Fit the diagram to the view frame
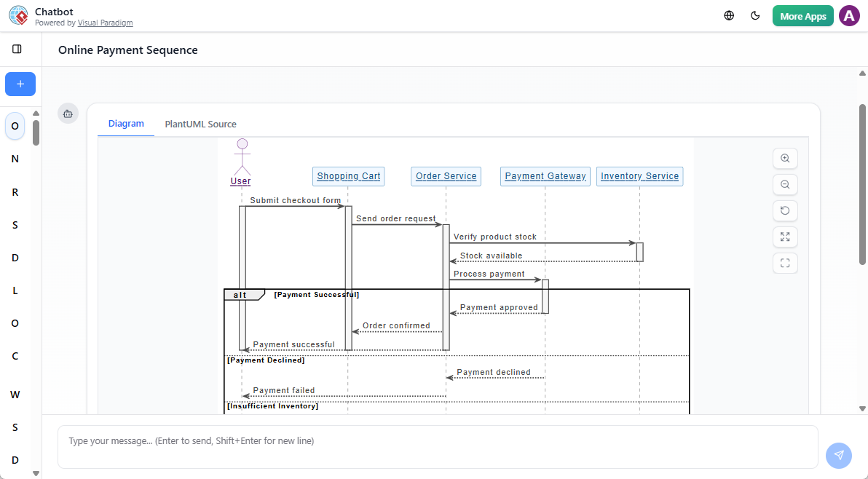868x479 pixels. pos(785,263)
